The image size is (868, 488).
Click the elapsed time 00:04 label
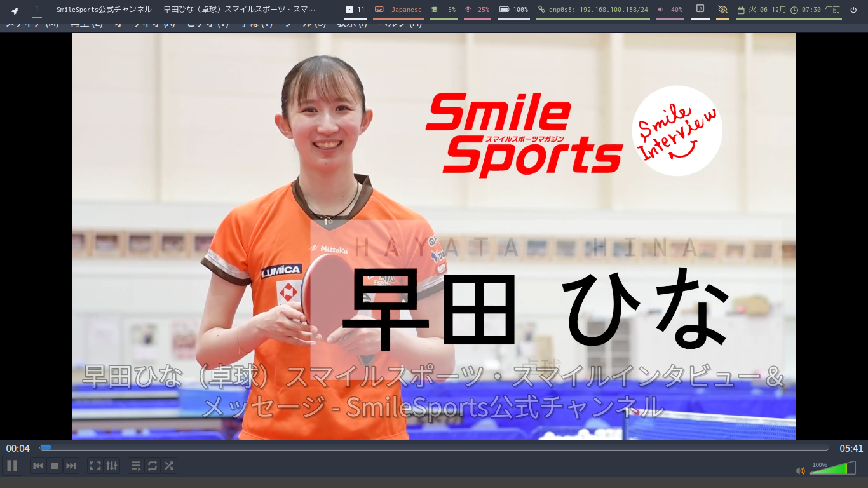(18, 448)
